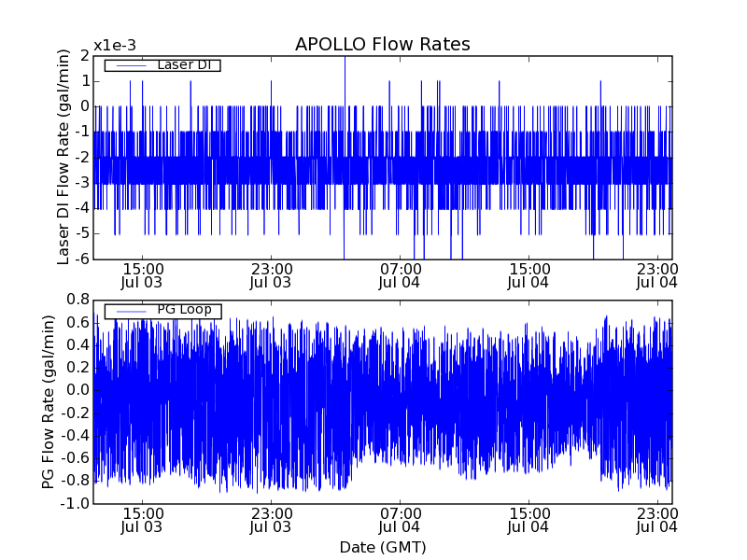Click y-tick '-4' on the Laser DI plot
The image size is (747, 560).
pos(82,208)
